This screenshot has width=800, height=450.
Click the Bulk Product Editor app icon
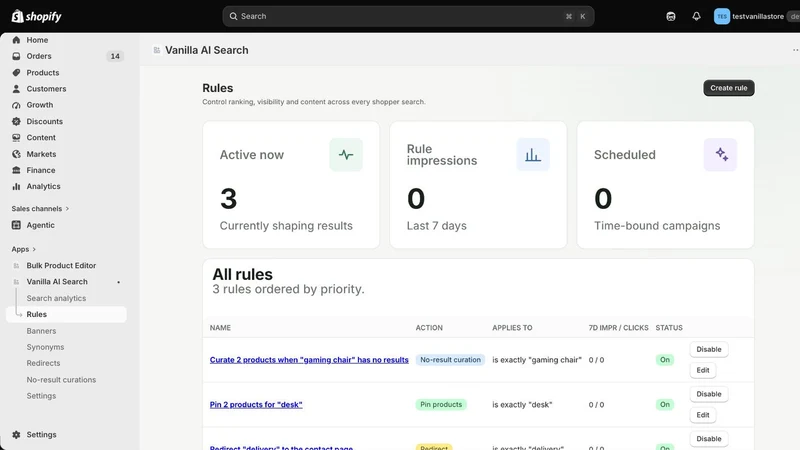click(16, 266)
